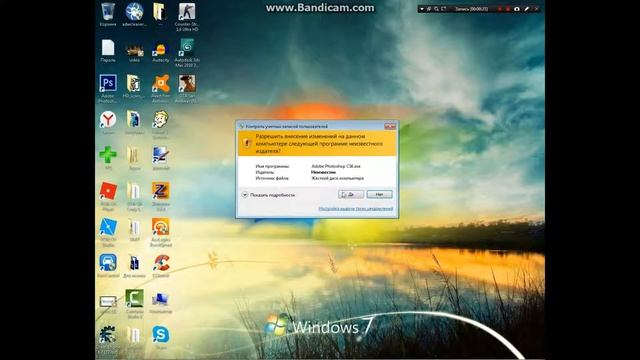
Task: Launch the Audacity shortcut
Action: tap(160, 51)
